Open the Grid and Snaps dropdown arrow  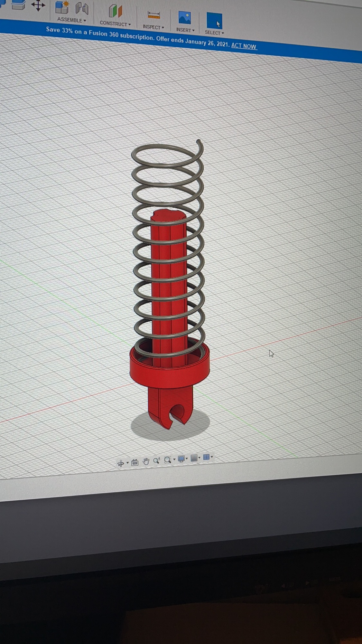coord(200,458)
